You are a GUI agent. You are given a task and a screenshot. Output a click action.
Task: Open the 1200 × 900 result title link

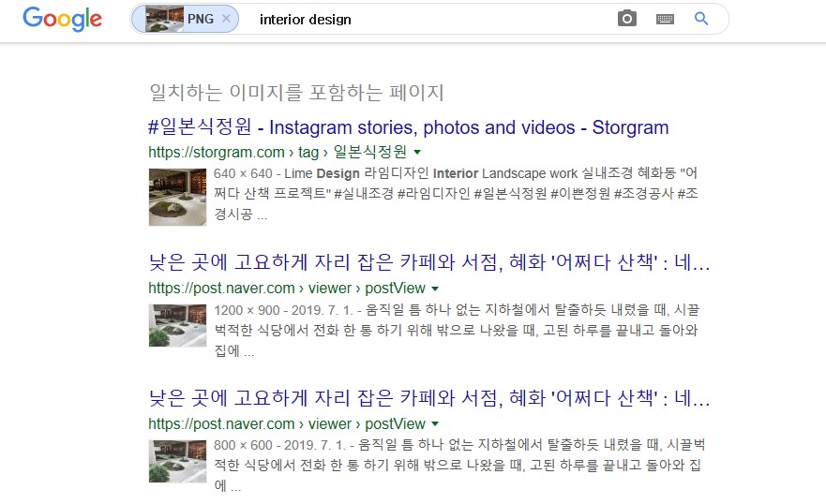point(428,262)
